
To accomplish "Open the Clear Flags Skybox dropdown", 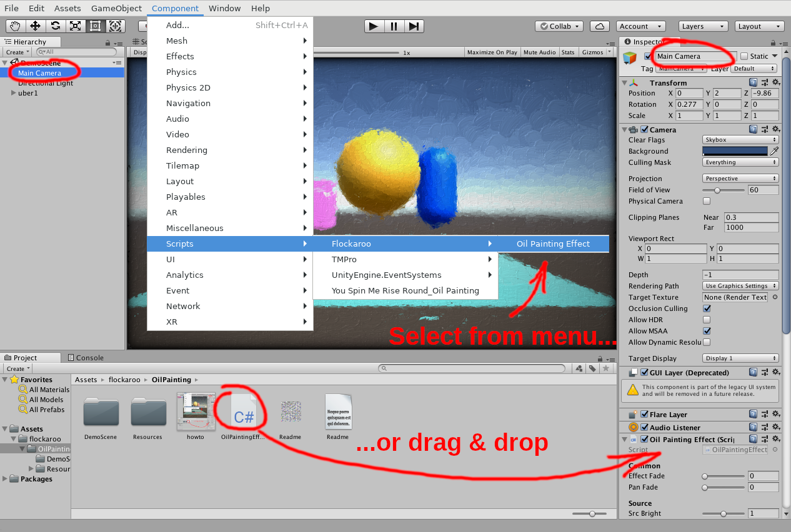I will point(740,140).
